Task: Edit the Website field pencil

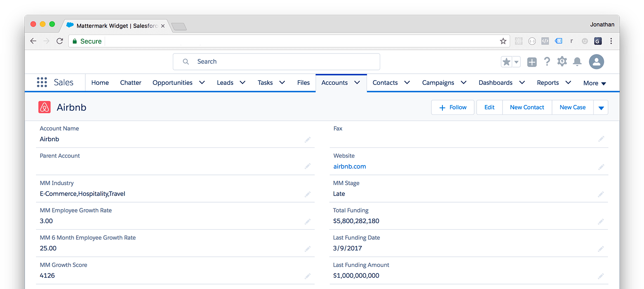Action: 601,167
